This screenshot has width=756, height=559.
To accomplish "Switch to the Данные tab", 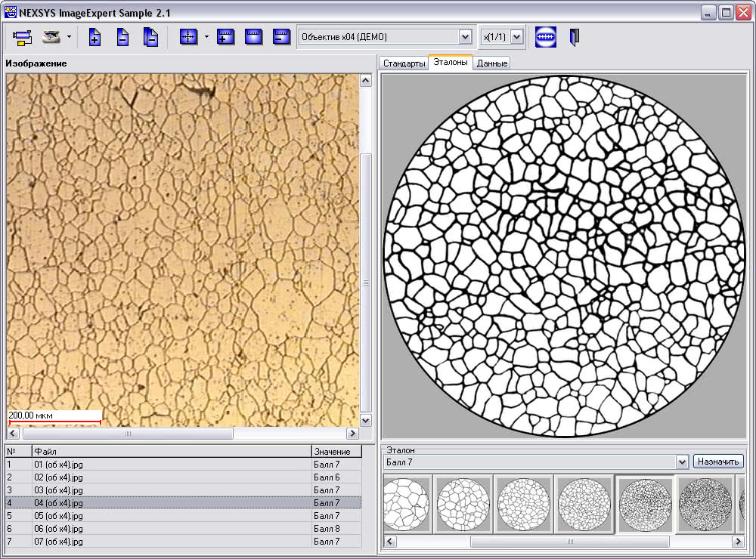I will click(x=492, y=63).
